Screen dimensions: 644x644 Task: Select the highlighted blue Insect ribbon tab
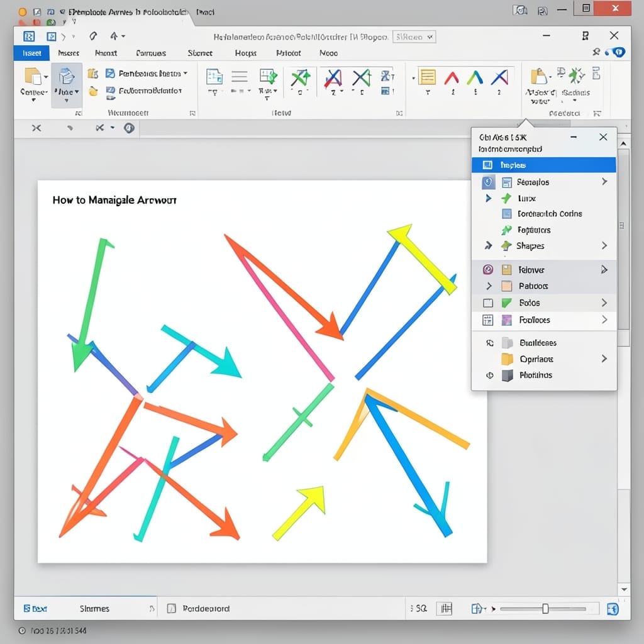pyautogui.click(x=31, y=53)
